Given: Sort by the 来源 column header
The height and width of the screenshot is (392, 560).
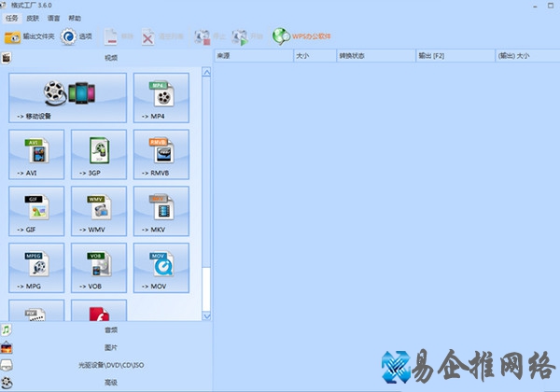Looking at the screenshot, I should (x=254, y=56).
